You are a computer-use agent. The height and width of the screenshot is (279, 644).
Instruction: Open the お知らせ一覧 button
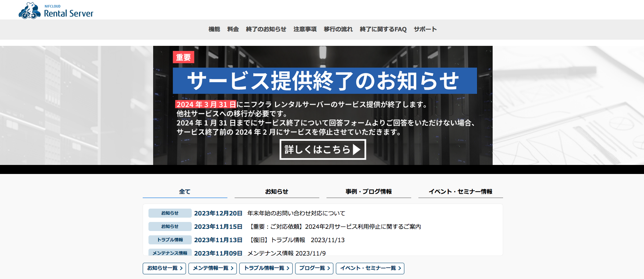point(164,268)
